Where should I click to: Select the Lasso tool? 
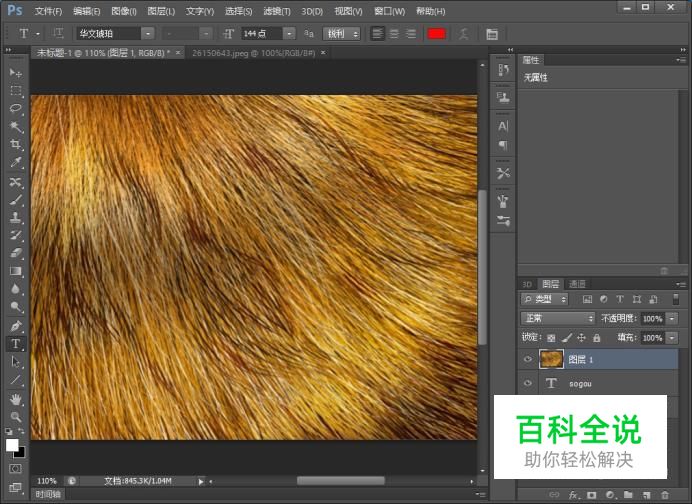coord(15,108)
